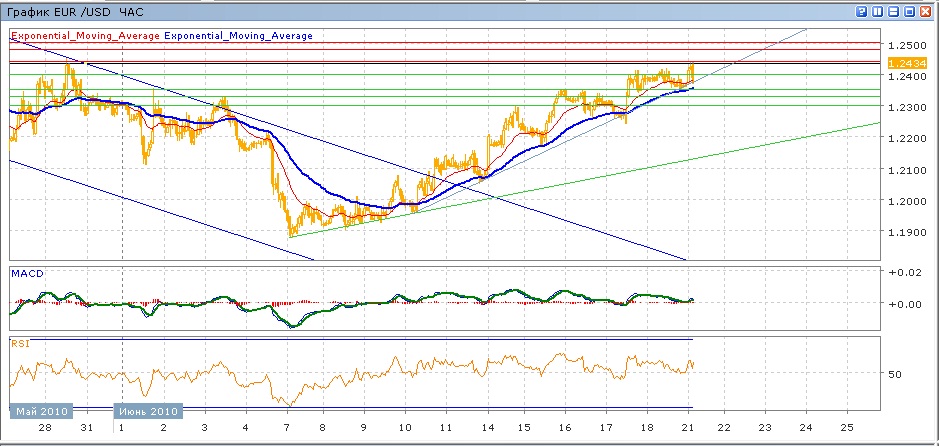This screenshot has width=939, height=447.
Task: Maximize the EUR/USD chart window
Action: (909, 12)
